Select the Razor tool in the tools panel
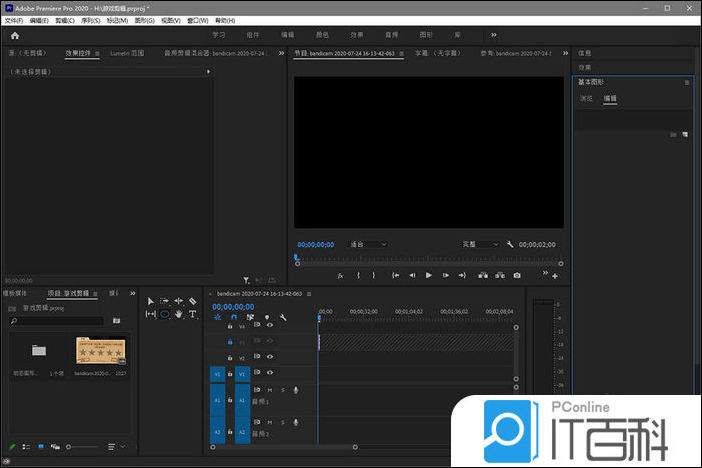Screen dimensions: 702x468 [192, 300]
